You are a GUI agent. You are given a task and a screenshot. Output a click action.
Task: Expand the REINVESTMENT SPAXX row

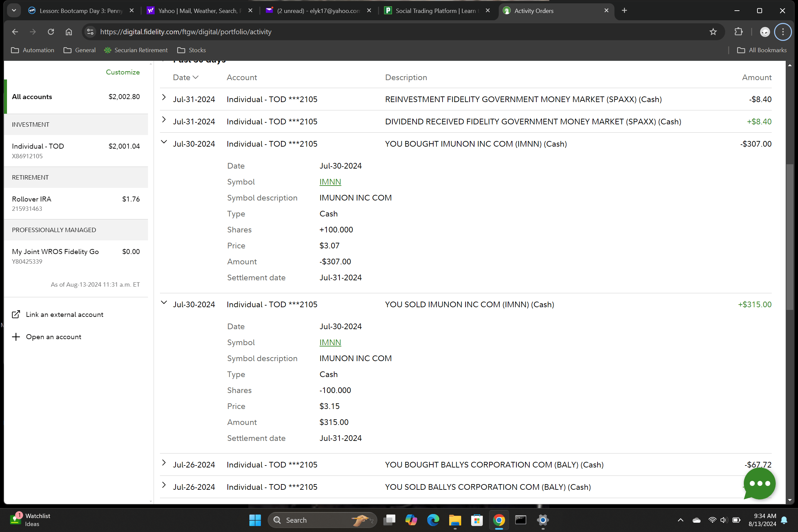pos(164,98)
